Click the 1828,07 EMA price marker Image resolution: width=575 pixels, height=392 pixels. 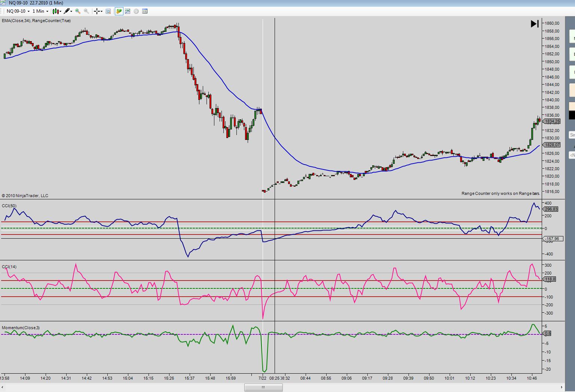[552, 145]
